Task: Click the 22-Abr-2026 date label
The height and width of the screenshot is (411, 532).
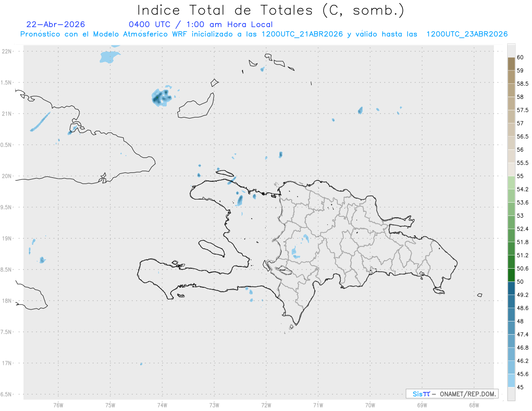Action: [x=55, y=24]
